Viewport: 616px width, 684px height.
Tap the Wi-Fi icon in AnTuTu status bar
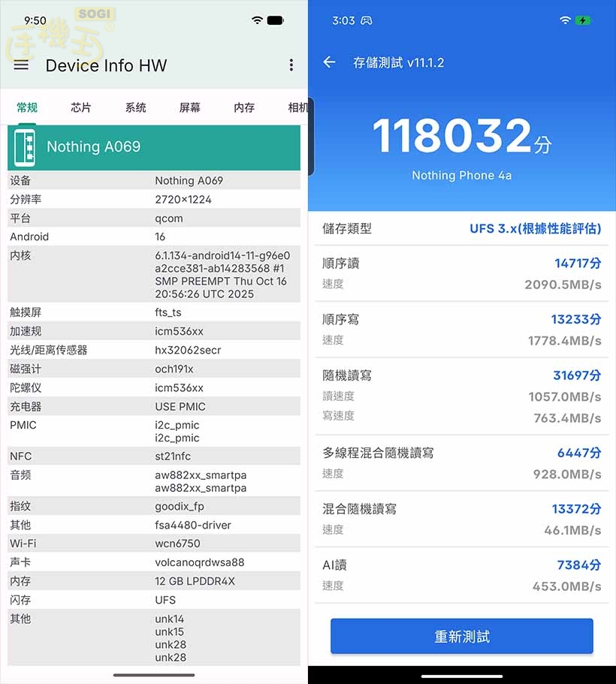tap(565, 20)
